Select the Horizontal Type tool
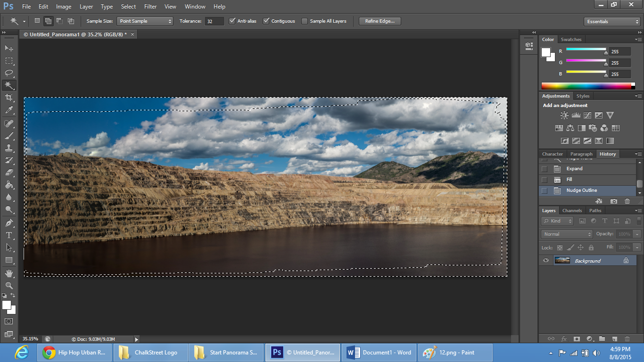Screen dimensions: 644x362 click(9, 235)
